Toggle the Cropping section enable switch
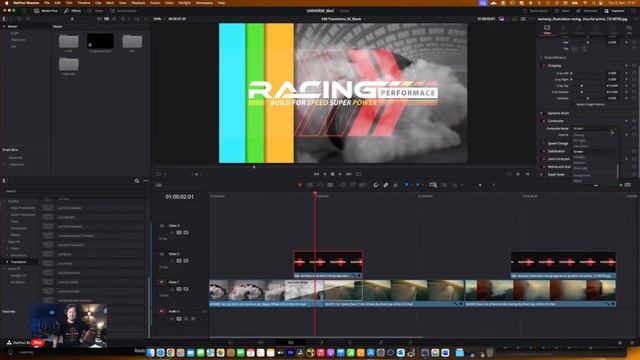Viewport: 640px width, 360px height. click(543, 66)
